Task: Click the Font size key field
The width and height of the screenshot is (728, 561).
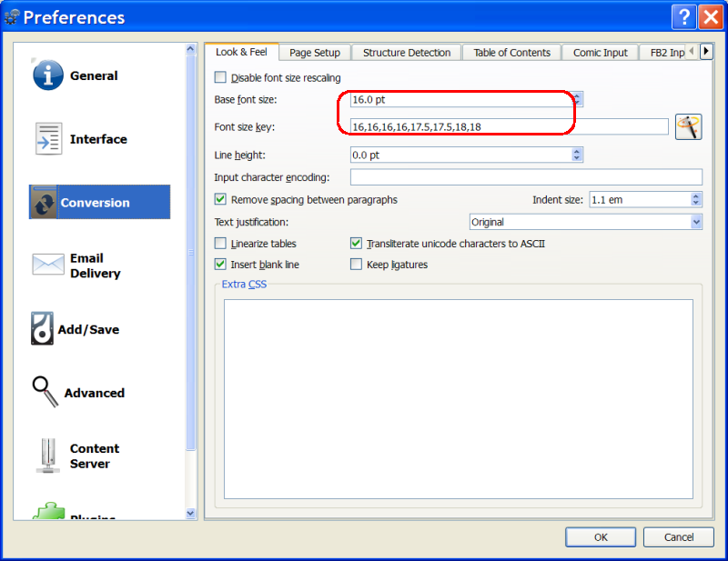Action: [510, 126]
